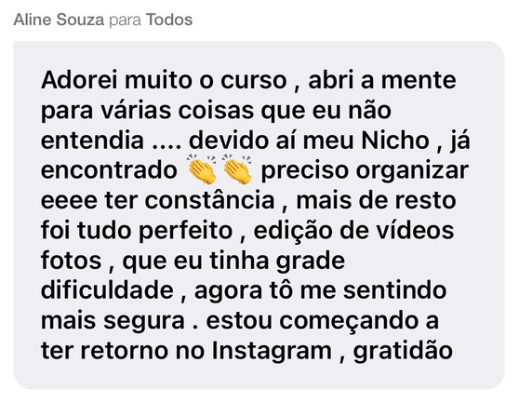Click the word constância in message
This screenshot has height=403, width=532.
(209, 200)
